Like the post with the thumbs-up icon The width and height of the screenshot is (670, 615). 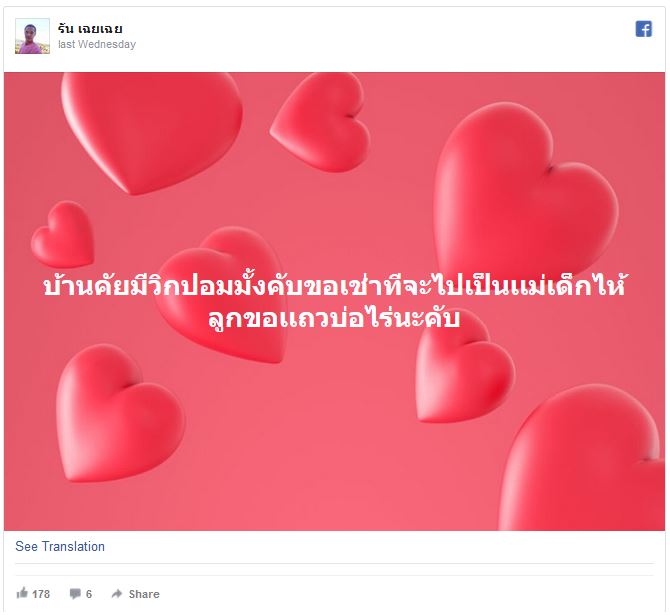click(x=22, y=593)
